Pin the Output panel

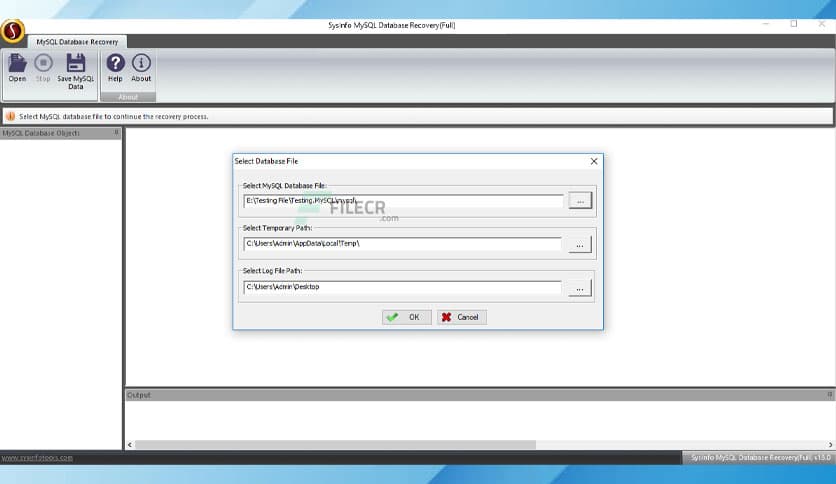(830, 394)
